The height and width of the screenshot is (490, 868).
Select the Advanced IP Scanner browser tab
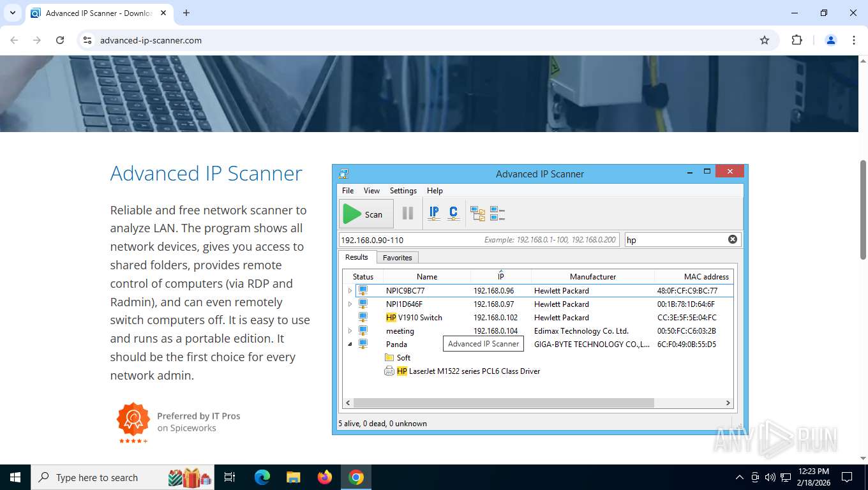[99, 13]
